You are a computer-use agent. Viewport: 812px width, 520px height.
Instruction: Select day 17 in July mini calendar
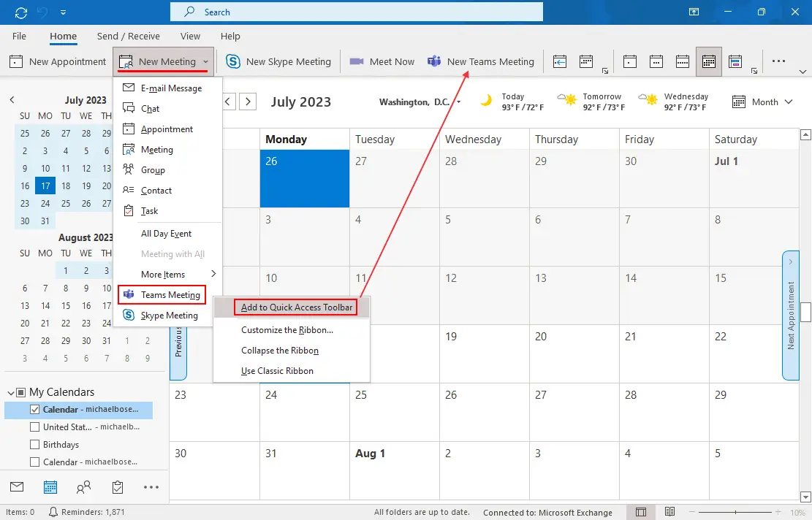45,186
